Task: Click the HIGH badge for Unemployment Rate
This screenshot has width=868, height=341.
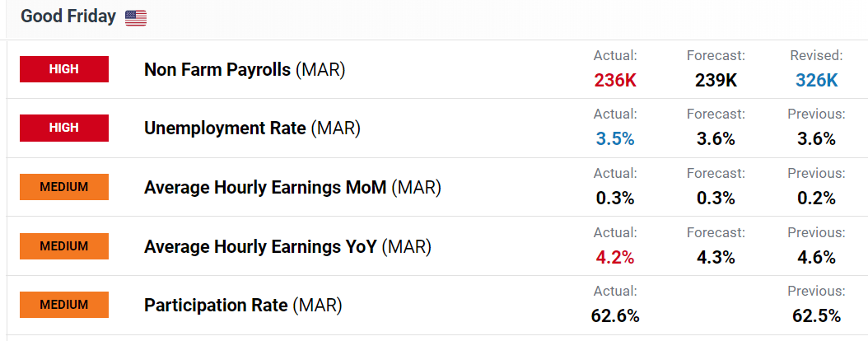Action: point(64,128)
